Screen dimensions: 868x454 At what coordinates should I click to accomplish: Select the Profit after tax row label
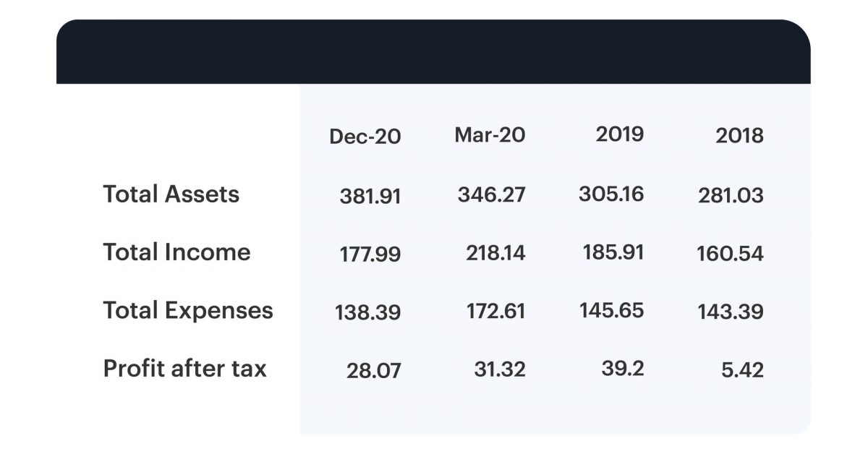pyautogui.click(x=184, y=368)
